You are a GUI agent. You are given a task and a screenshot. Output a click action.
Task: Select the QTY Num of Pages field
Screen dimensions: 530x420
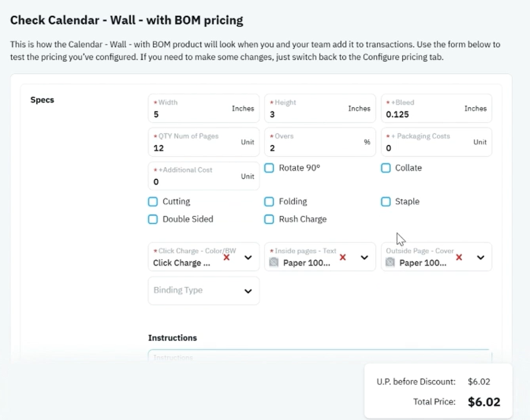pos(204,142)
